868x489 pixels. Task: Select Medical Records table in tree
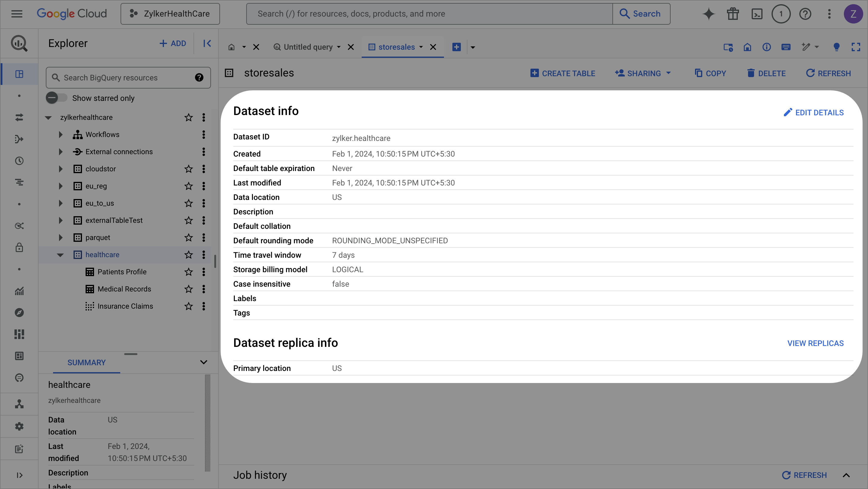[x=124, y=289]
